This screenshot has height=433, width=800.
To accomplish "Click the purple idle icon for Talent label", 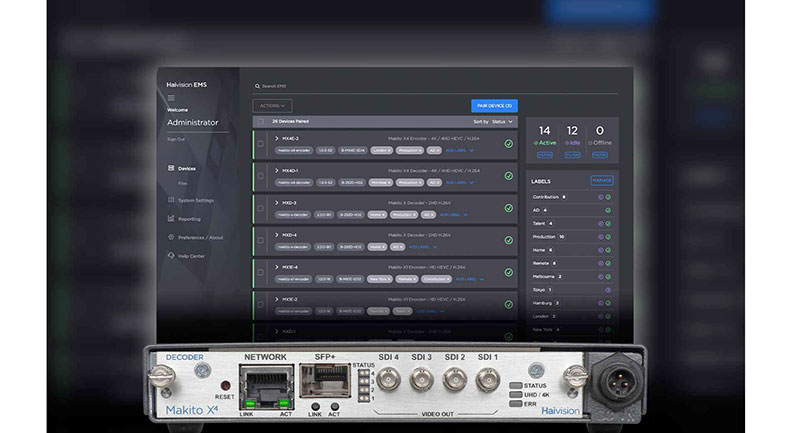I will (x=601, y=223).
